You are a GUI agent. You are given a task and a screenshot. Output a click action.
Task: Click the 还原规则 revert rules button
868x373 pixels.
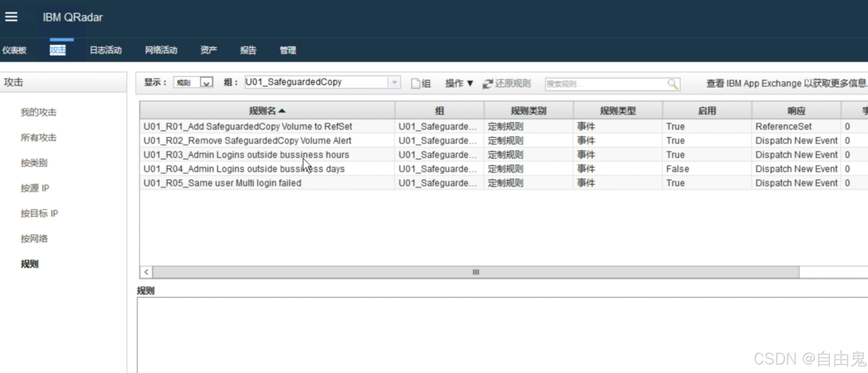(507, 83)
